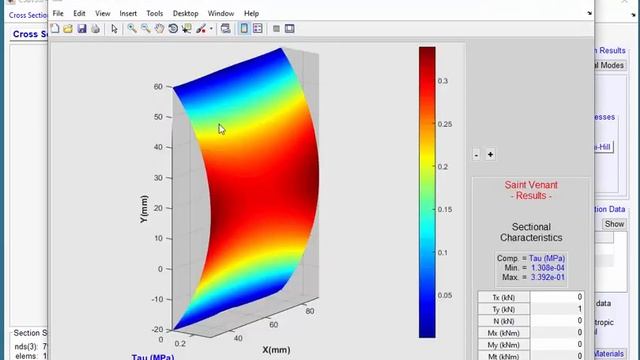The width and height of the screenshot is (640, 360).
Task: Select the Rotate 3D tool
Action: 173,29
